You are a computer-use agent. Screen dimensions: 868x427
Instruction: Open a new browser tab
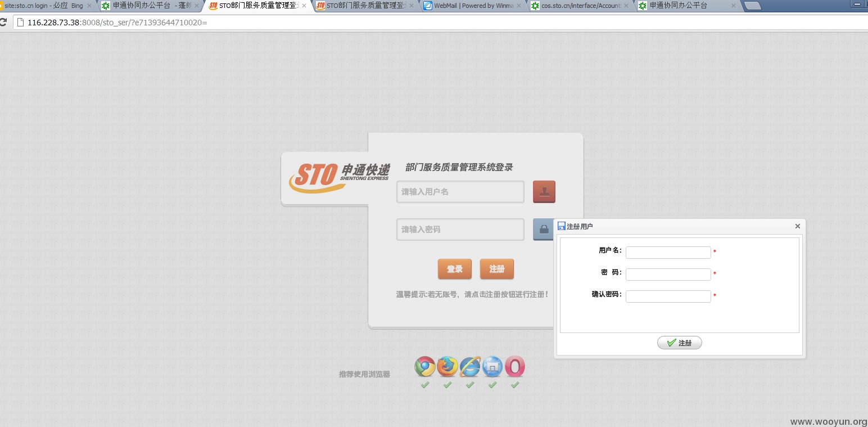[x=752, y=6]
